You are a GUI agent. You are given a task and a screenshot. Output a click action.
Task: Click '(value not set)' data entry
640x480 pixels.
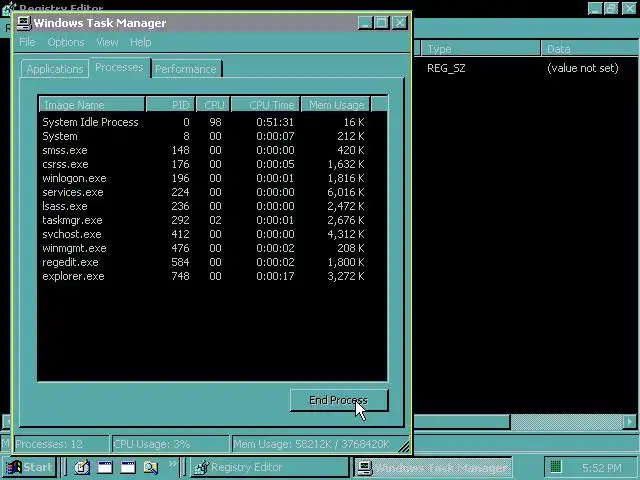(x=582, y=68)
